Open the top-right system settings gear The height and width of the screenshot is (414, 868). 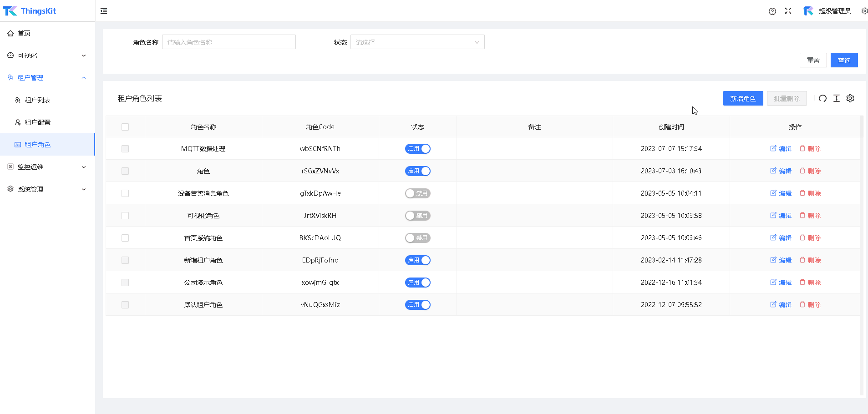[864, 11]
